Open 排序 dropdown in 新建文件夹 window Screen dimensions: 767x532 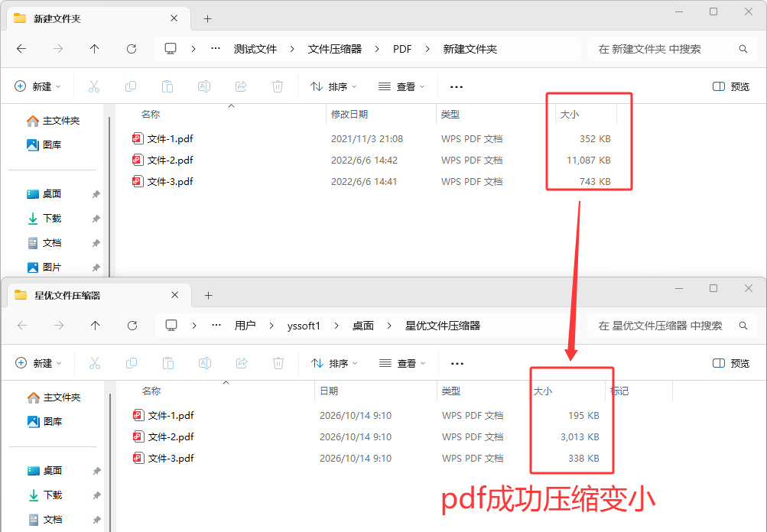(333, 86)
